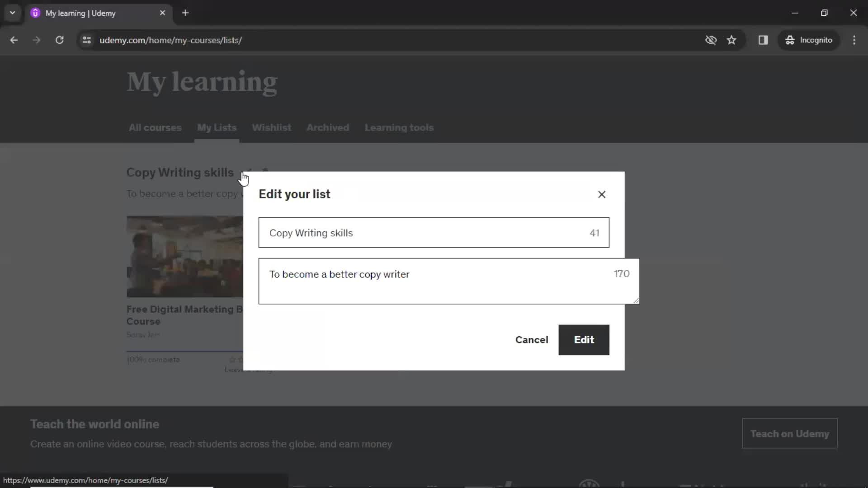Click the close X icon on dialog
This screenshot has height=488, width=868.
[x=602, y=194]
